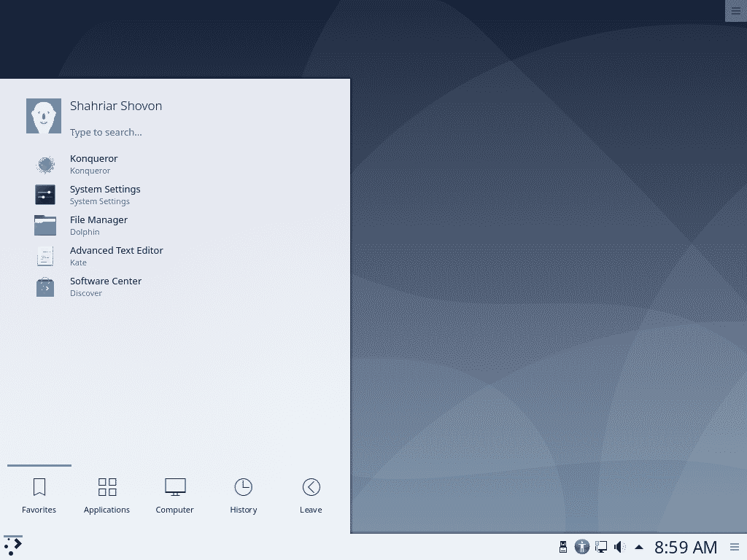
Task: Click the 8:59 AM clock
Action: tap(686, 547)
